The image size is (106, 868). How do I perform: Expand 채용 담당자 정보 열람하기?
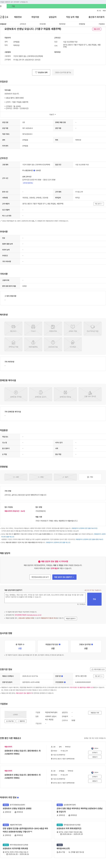64,577
